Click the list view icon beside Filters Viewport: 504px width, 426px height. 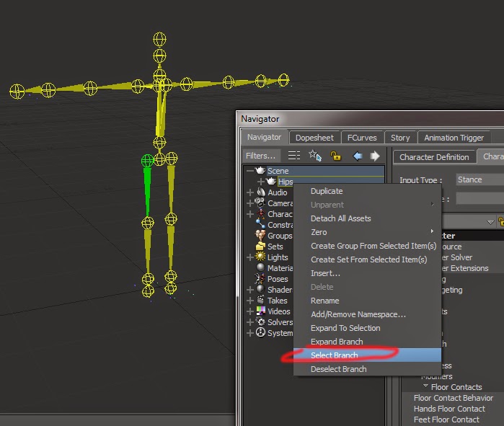294,156
